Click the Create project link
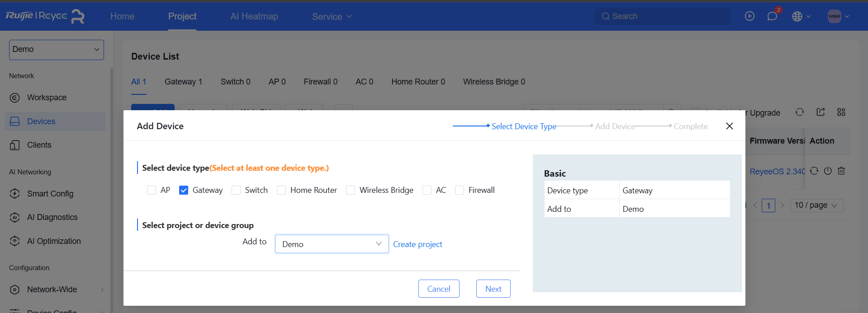This screenshot has height=313, width=868. click(x=417, y=244)
